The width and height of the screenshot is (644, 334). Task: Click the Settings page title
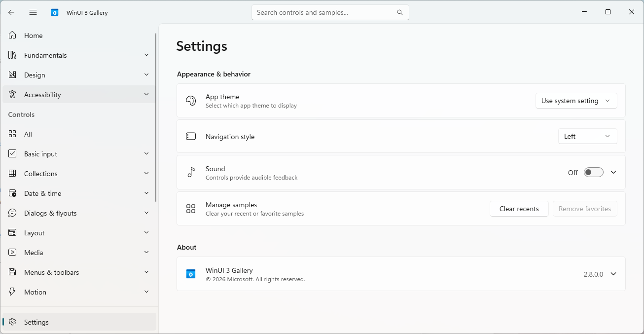[202, 46]
